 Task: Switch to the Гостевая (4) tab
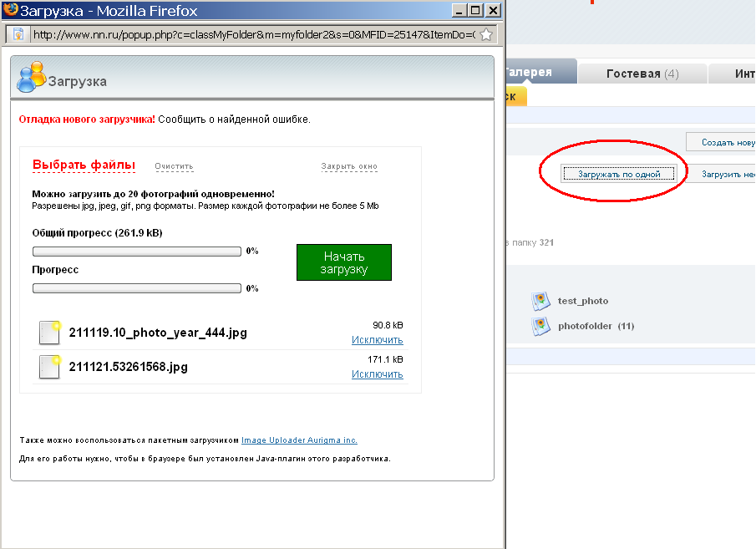pos(642,74)
